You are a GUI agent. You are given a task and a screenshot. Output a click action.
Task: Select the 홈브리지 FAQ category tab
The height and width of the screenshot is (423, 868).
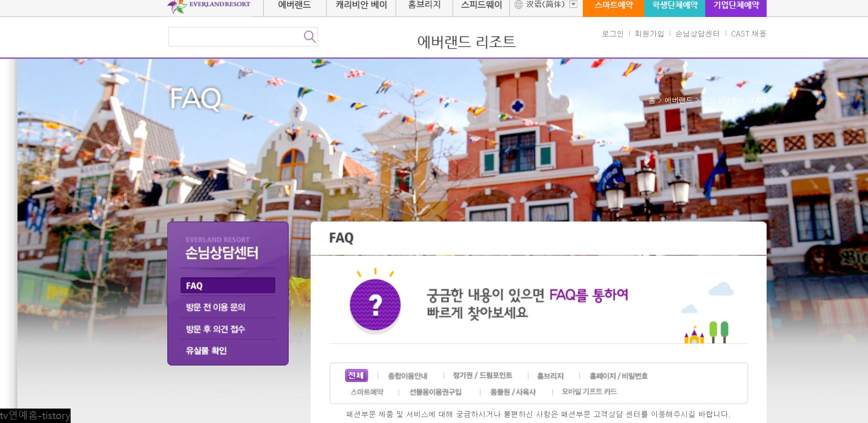click(x=550, y=376)
